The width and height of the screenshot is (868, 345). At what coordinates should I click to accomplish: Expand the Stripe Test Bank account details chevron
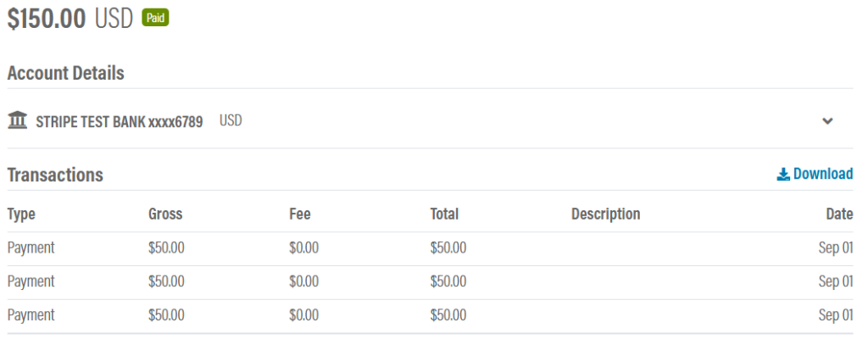tap(827, 120)
